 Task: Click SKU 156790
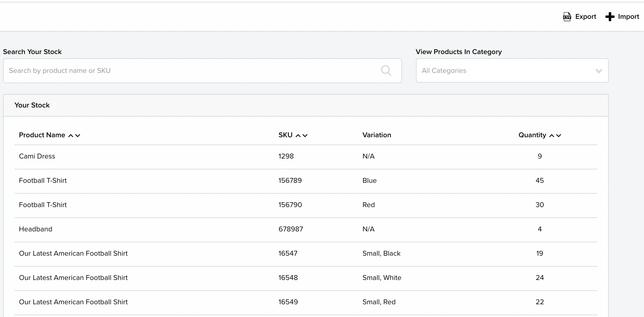[x=290, y=205]
